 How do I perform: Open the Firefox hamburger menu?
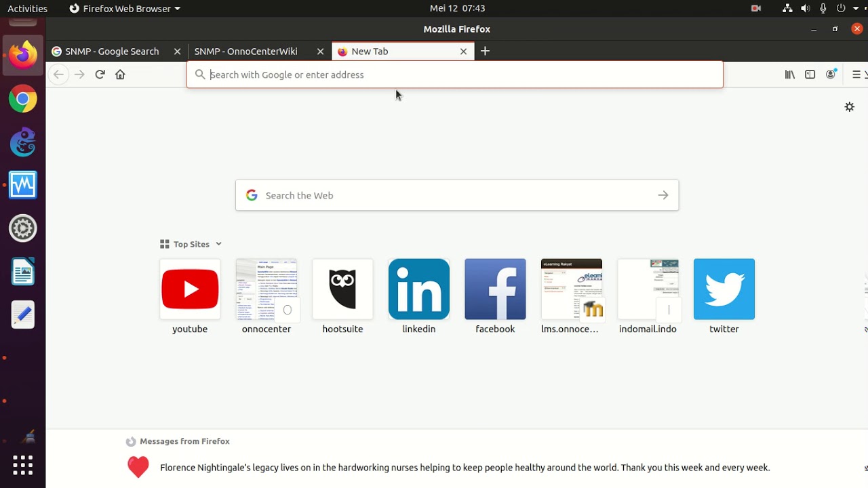(x=856, y=75)
